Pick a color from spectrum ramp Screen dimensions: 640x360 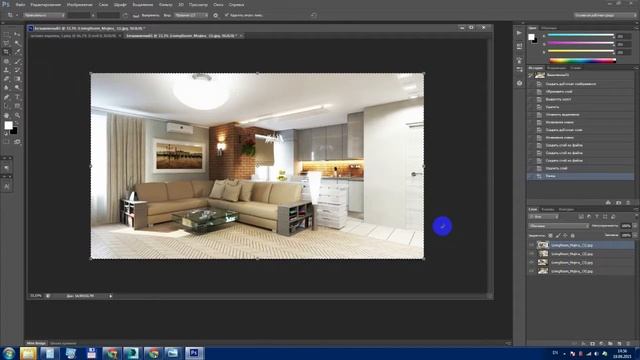tap(583, 60)
